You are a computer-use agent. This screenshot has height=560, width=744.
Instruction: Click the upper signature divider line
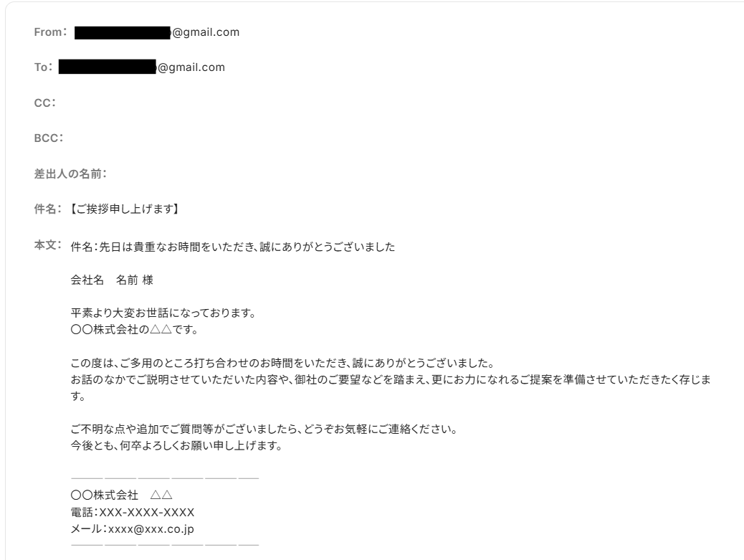[165, 478]
